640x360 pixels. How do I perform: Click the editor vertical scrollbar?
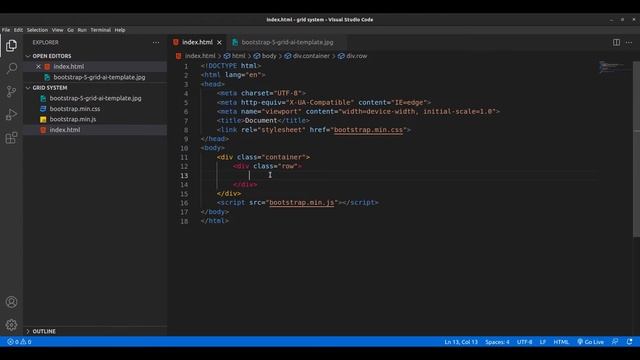pyautogui.click(x=636, y=149)
